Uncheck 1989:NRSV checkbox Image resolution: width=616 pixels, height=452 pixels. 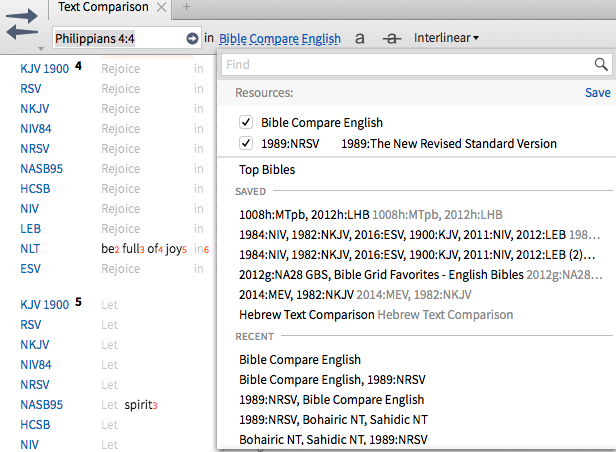point(246,143)
